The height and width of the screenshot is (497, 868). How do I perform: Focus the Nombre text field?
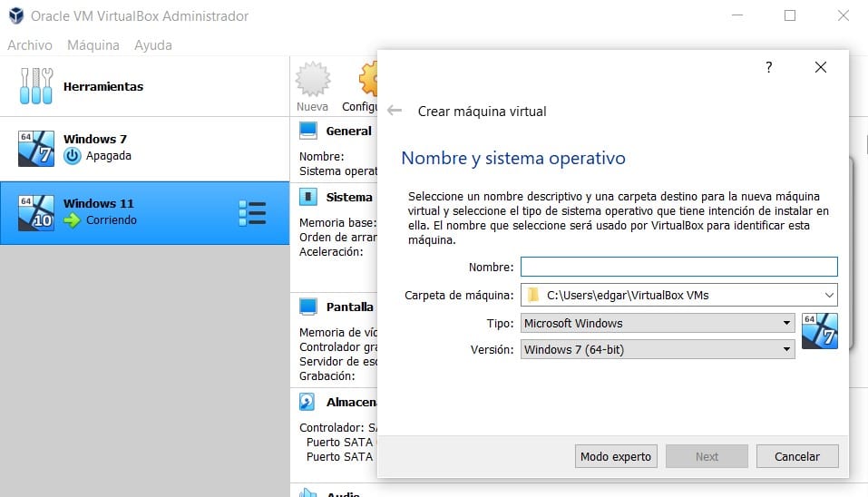[679, 267]
